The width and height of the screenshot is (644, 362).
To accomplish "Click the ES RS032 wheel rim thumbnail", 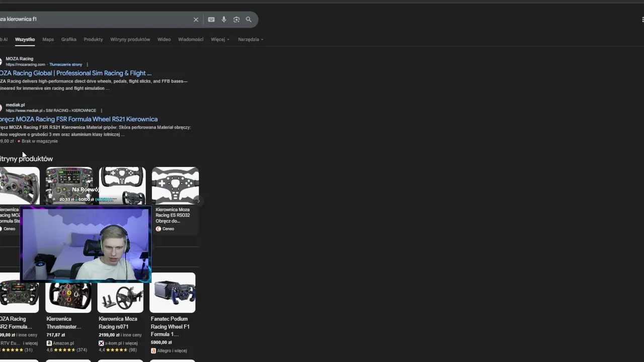I will [x=175, y=186].
